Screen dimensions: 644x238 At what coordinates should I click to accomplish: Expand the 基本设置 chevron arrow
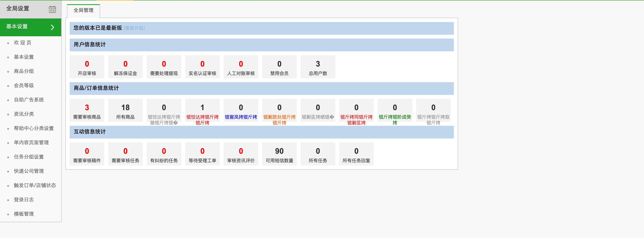tap(53, 27)
